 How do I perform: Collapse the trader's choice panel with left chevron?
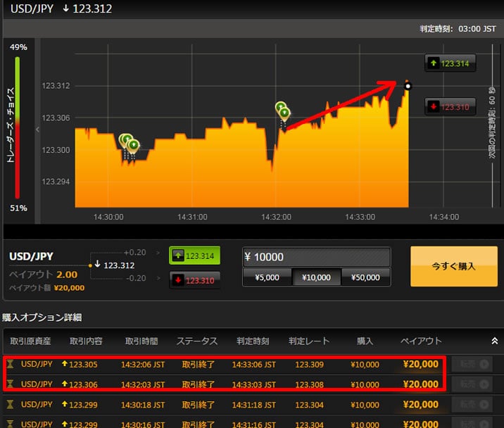37,130
